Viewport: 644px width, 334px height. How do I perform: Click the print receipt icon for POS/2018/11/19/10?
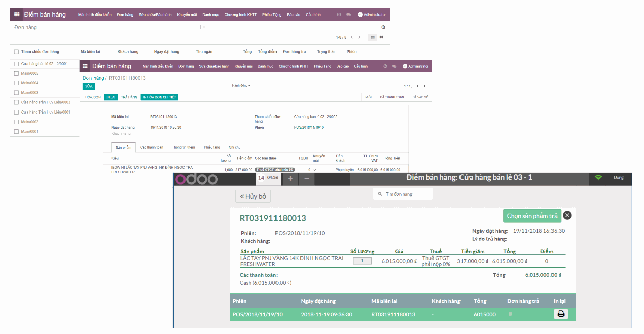point(560,314)
